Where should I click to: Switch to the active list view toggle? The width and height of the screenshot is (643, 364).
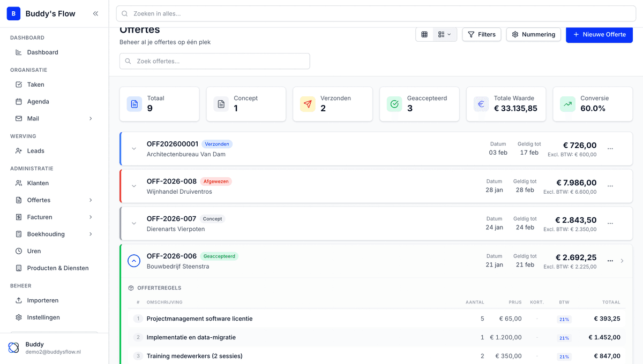pos(440,34)
